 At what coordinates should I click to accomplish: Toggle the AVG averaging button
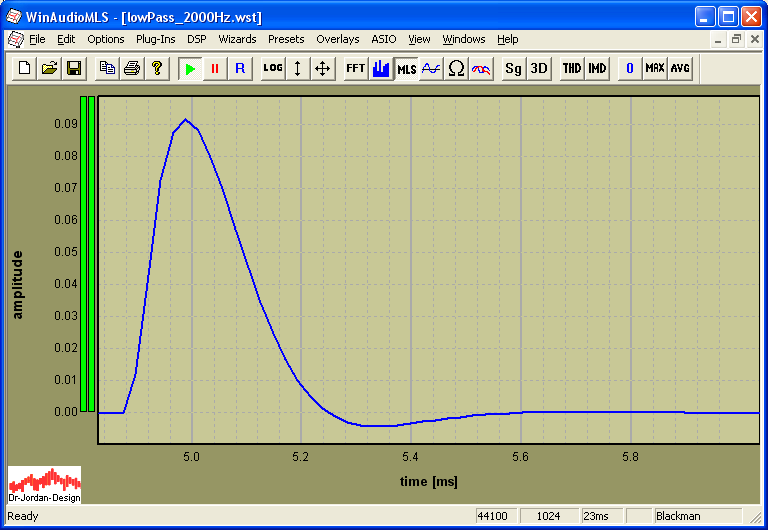pos(680,68)
